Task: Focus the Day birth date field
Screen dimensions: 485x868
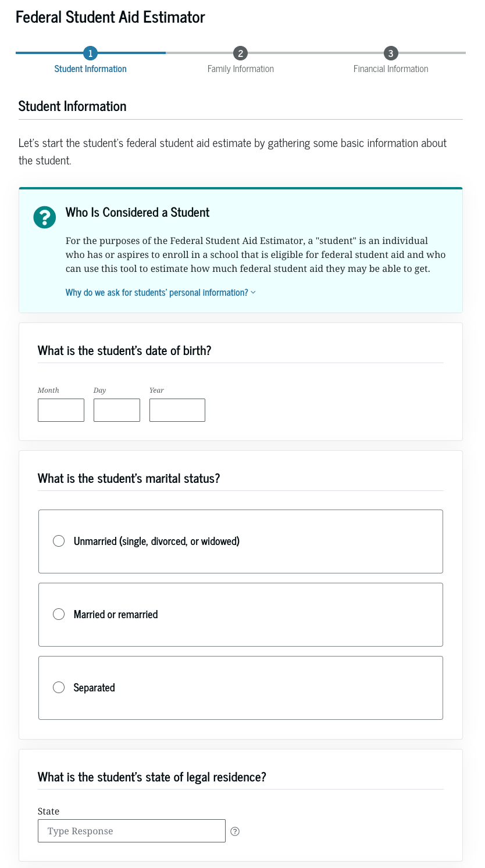Action: (117, 410)
